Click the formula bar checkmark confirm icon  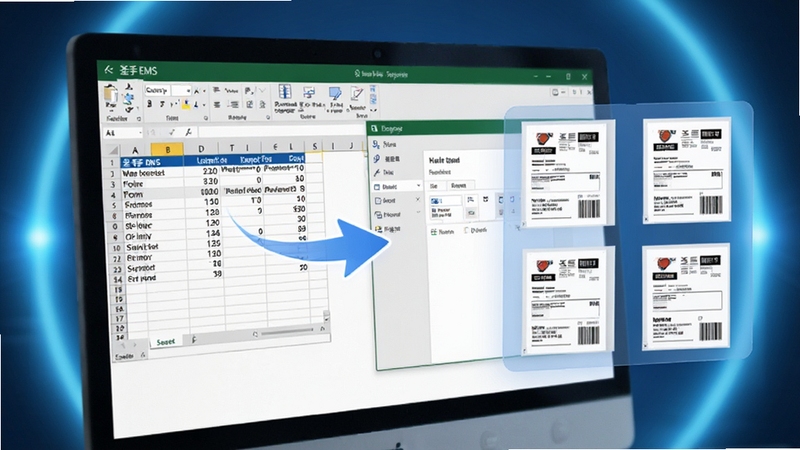(172, 133)
